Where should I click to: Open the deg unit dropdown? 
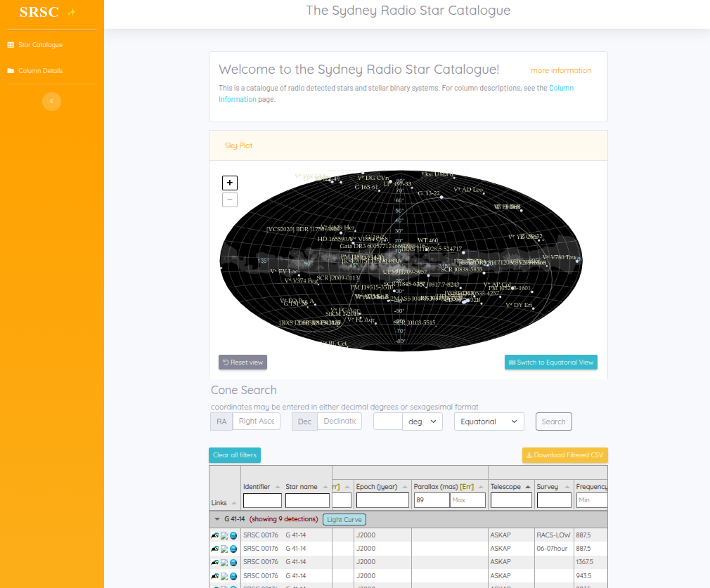click(x=422, y=422)
